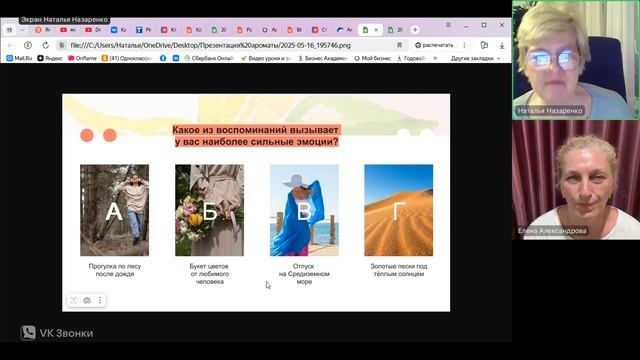Viewport: 640px width, 360px height.
Task: Close the active browser tab
Action: 376,30
